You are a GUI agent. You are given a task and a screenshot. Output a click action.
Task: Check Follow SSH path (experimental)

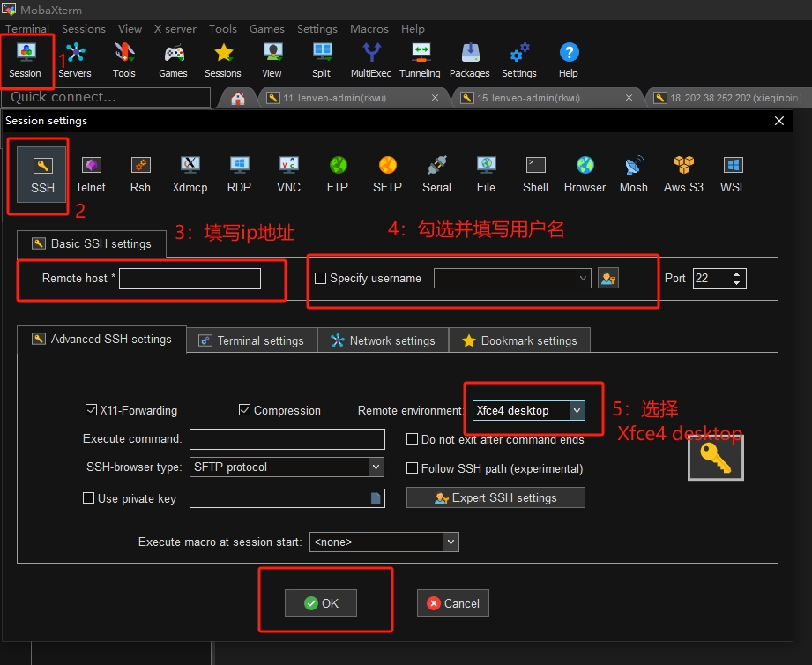click(x=413, y=468)
